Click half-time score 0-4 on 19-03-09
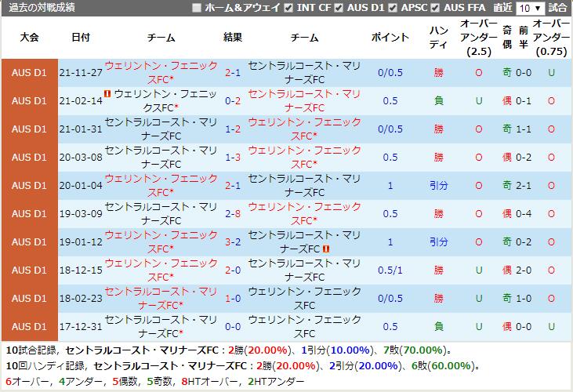 click(524, 214)
